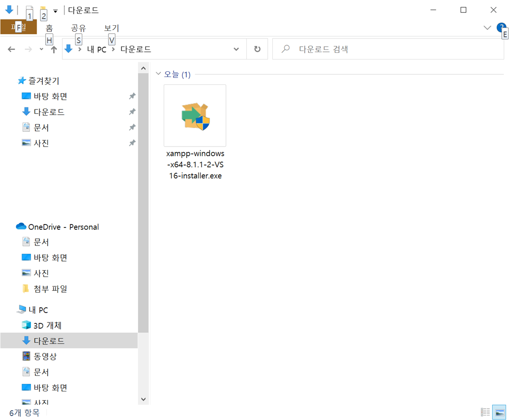Open 바탕 화면 under OneDrive
This screenshot has width=509, height=420.
tap(50, 257)
